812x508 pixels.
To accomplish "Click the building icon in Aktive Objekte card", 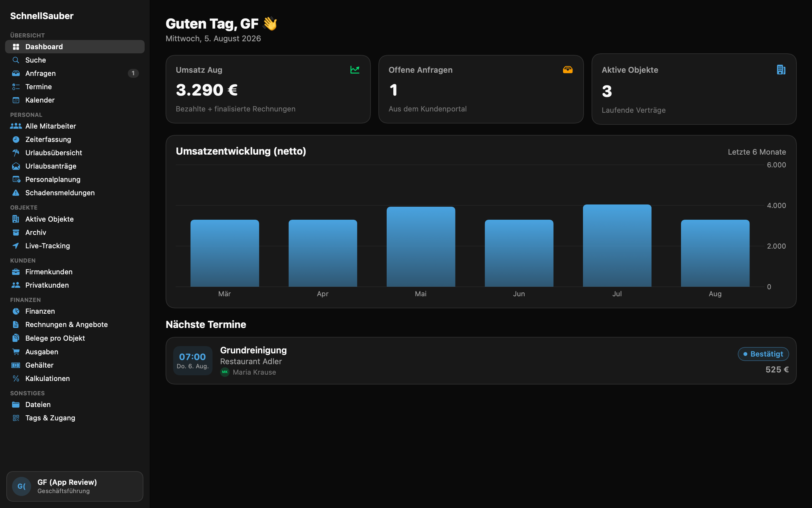I will click(x=781, y=70).
